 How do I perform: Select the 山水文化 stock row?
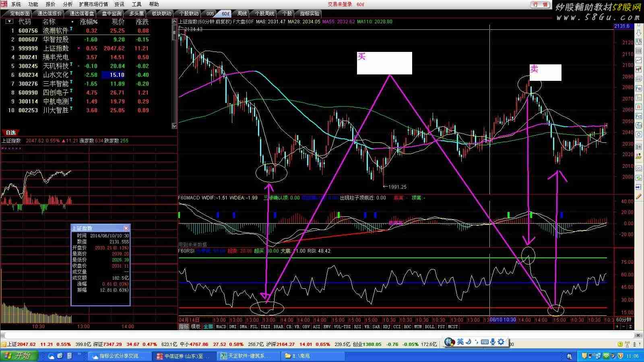click(x=56, y=75)
